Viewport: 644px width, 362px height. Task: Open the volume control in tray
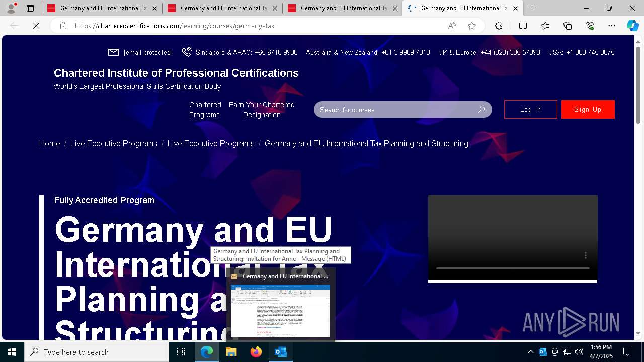tap(579, 352)
